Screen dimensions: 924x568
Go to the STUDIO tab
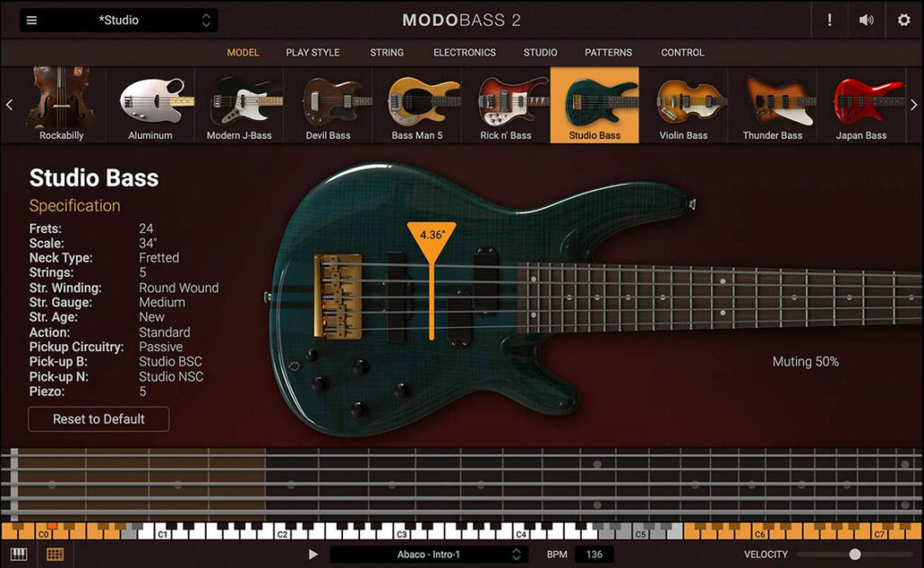(540, 52)
